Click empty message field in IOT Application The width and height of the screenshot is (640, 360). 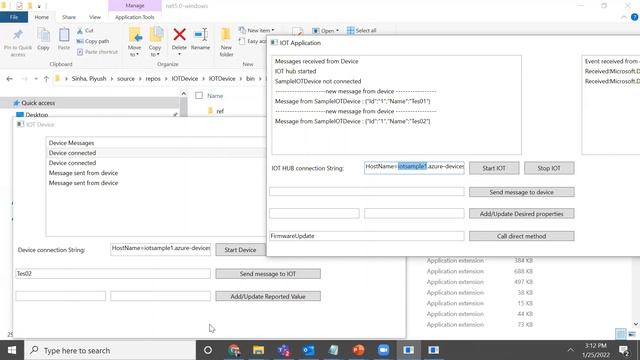pos(367,191)
